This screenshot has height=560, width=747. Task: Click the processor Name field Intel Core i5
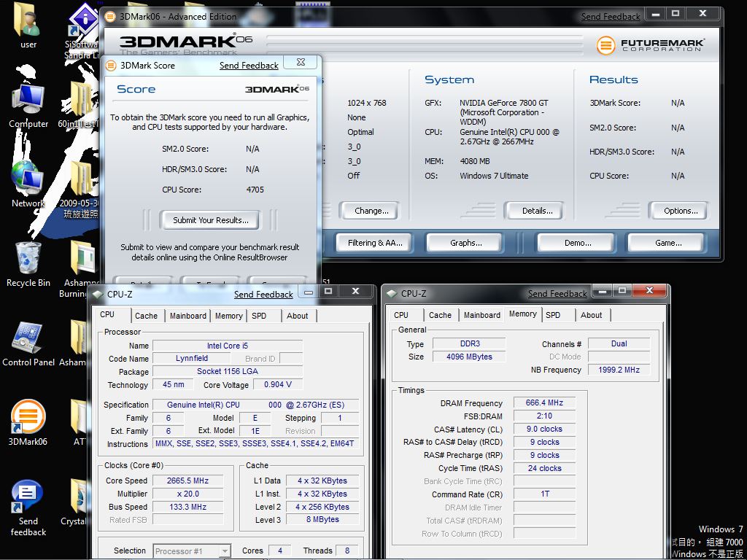tap(228, 346)
